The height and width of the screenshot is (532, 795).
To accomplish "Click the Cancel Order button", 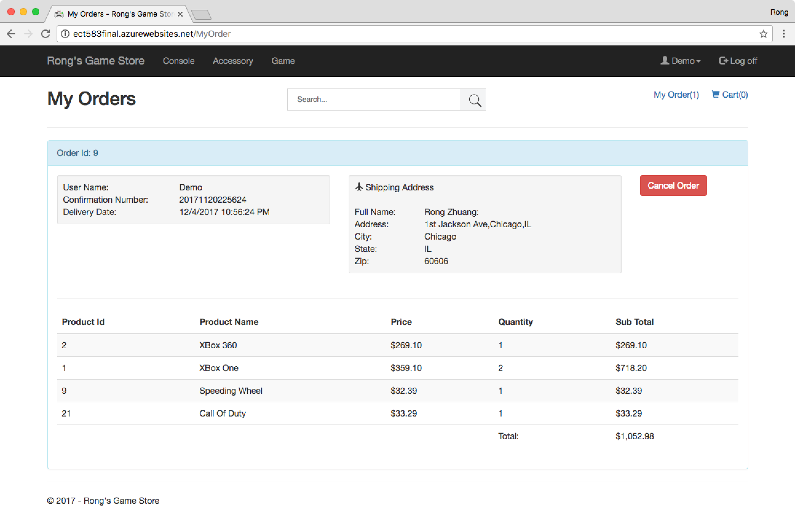I will click(673, 186).
